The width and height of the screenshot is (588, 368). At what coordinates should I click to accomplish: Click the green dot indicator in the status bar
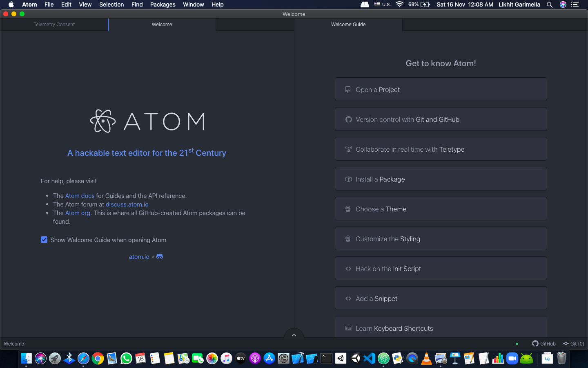click(517, 344)
